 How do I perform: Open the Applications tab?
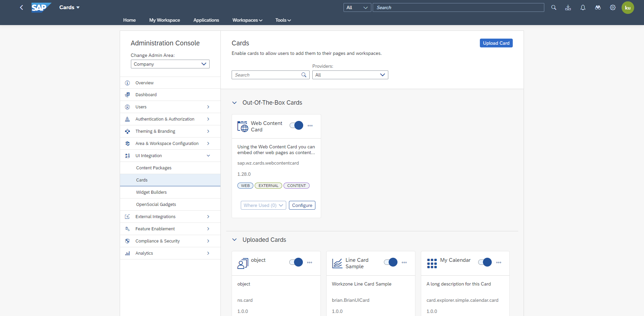tap(206, 20)
